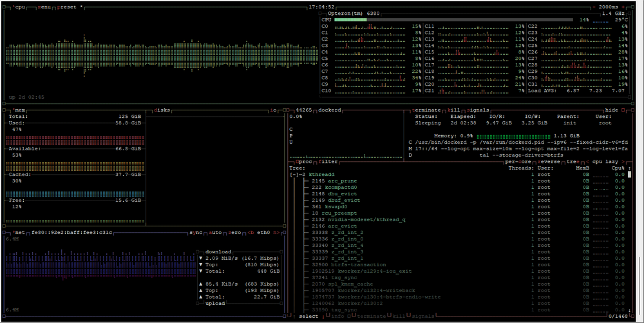Toggle network graph sync scaling

point(196,233)
